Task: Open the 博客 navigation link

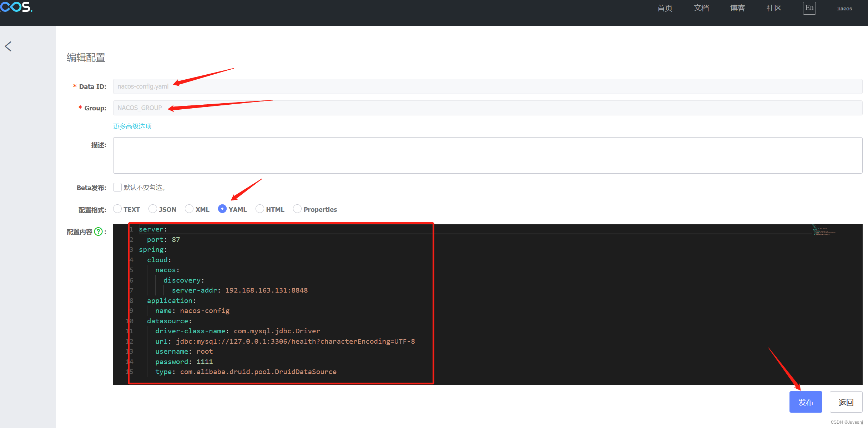Action: click(x=737, y=8)
